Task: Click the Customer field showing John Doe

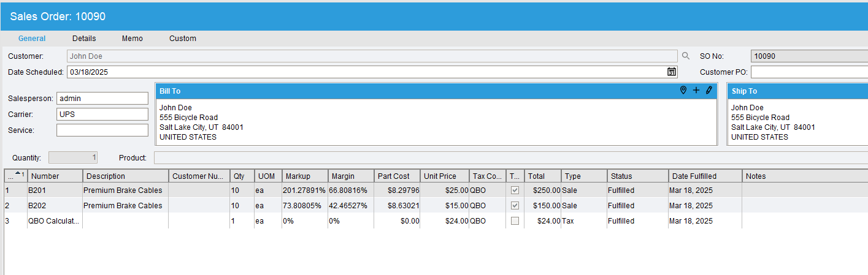Action: (x=372, y=56)
